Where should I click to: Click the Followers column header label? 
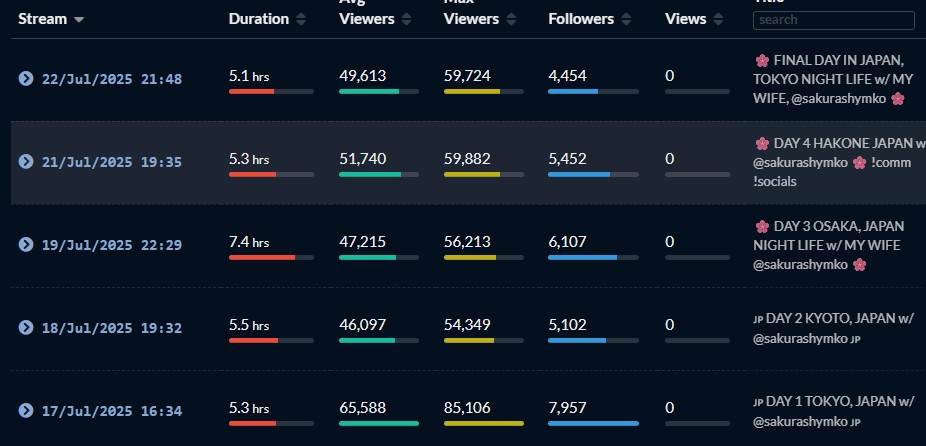581,19
